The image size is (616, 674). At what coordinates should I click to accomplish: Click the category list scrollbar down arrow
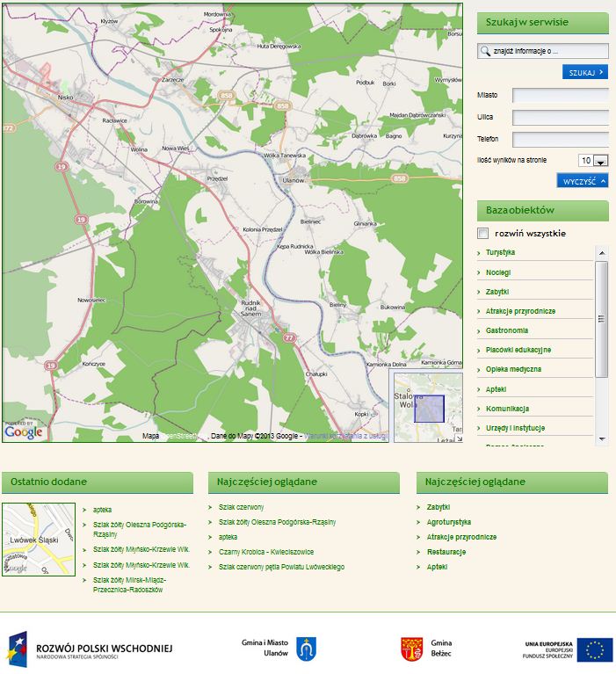[x=602, y=439]
